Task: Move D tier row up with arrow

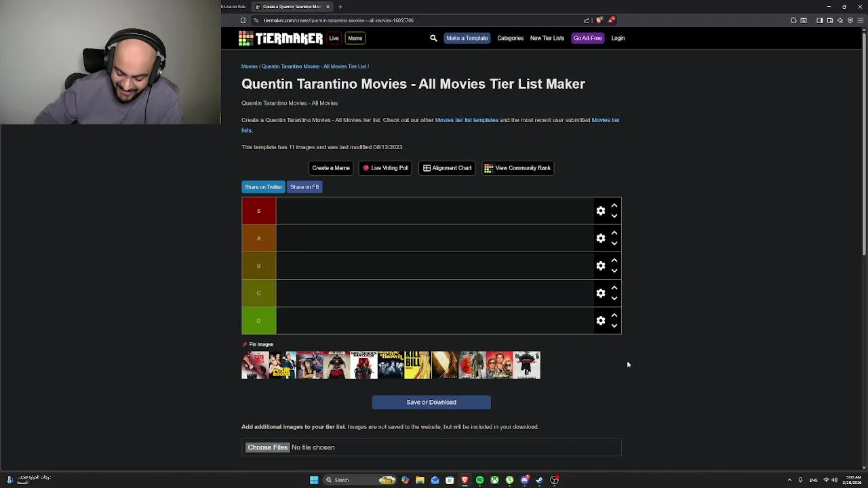Action: (x=614, y=315)
